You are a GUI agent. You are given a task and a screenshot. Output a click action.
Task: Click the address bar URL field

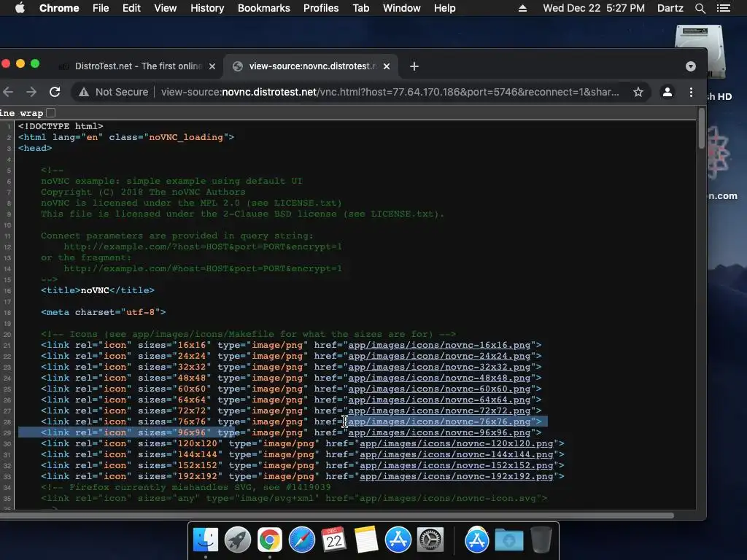(390, 92)
